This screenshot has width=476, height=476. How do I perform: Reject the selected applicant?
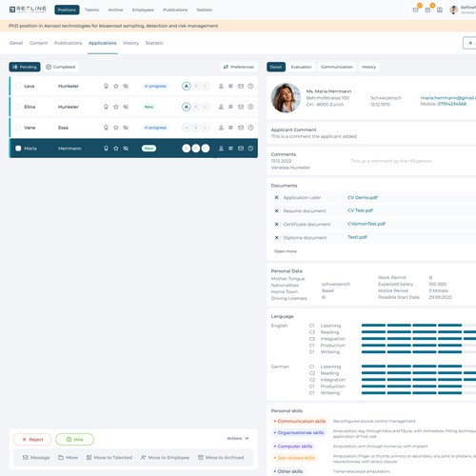(x=32, y=440)
